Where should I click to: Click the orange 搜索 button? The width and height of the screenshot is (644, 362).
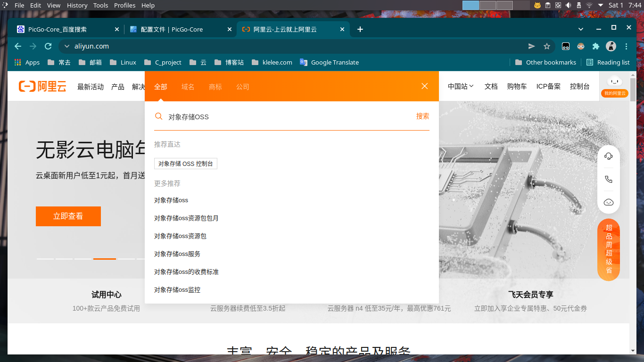click(422, 116)
